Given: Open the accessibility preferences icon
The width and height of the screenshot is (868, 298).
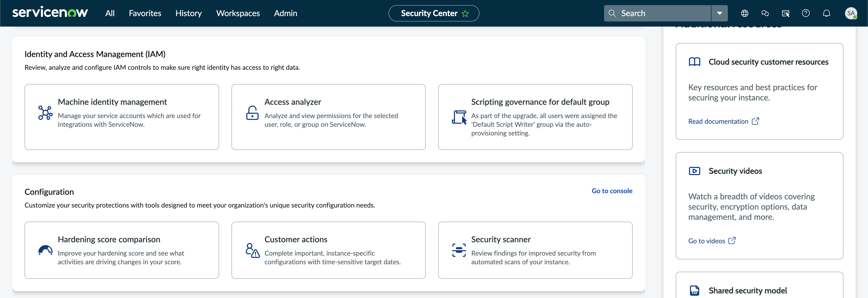Looking at the screenshot, I should click(785, 13).
